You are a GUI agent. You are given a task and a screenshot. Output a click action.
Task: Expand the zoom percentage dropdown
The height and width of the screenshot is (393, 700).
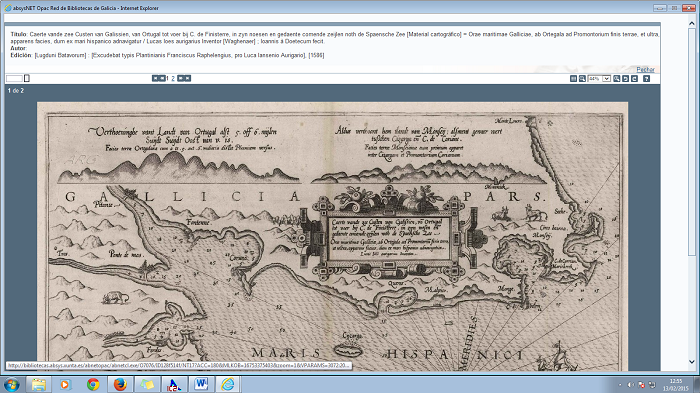point(606,78)
